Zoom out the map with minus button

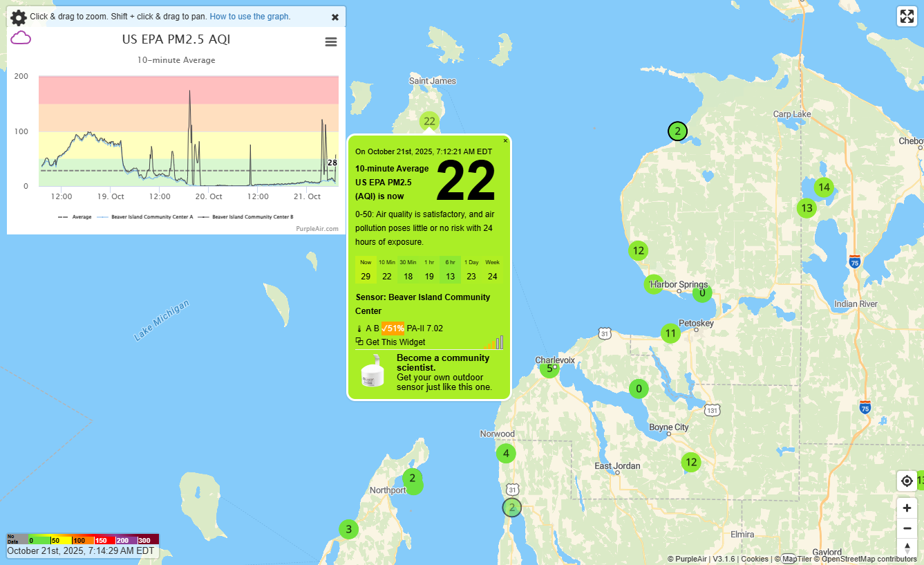pyautogui.click(x=907, y=529)
